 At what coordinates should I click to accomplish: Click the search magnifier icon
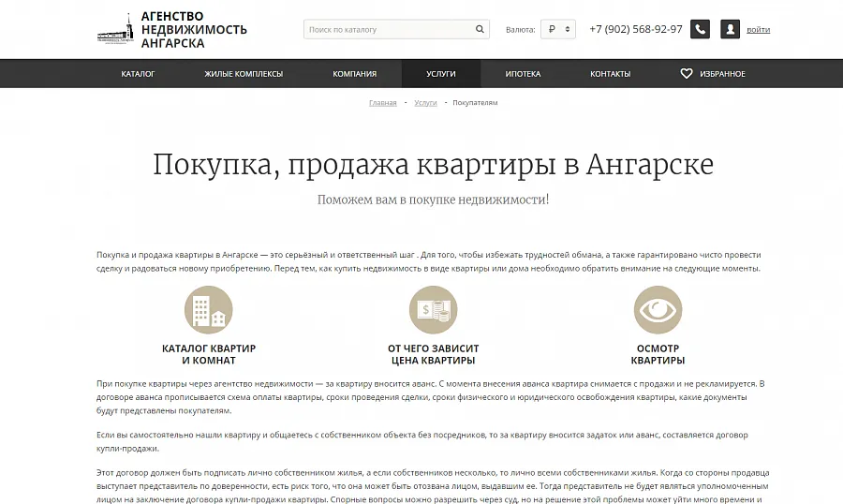coord(480,29)
